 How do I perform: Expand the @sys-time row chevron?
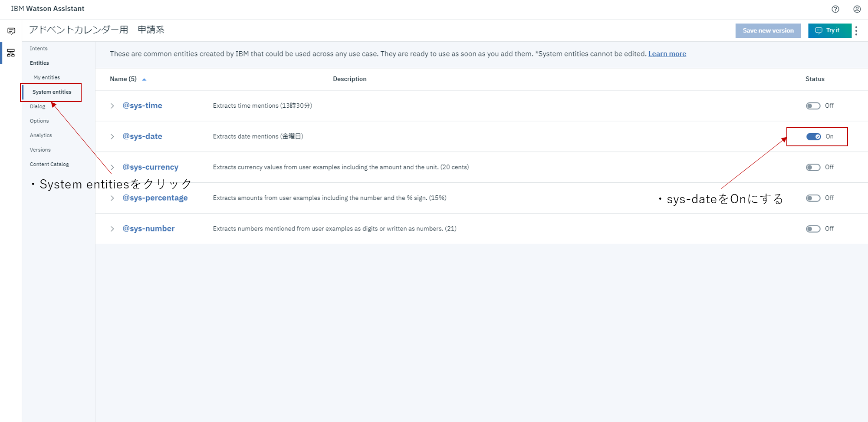[x=112, y=106]
